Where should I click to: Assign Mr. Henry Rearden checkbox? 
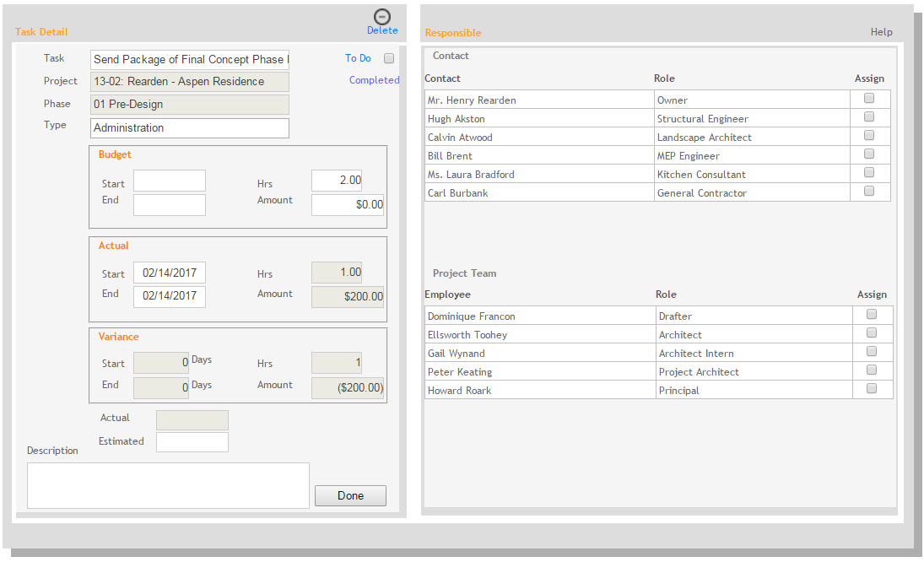pyautogui.click(x=869, y=99)
